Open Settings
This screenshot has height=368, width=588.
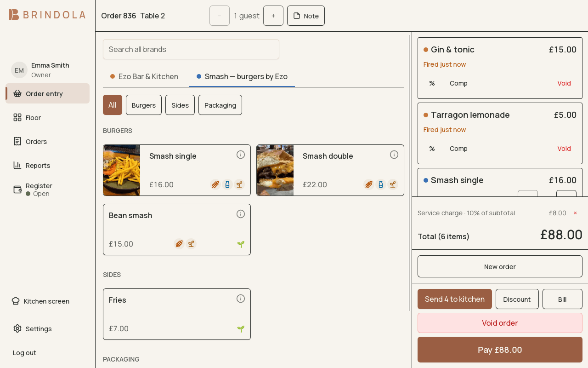pyautogui.click(x=47, y=328)
